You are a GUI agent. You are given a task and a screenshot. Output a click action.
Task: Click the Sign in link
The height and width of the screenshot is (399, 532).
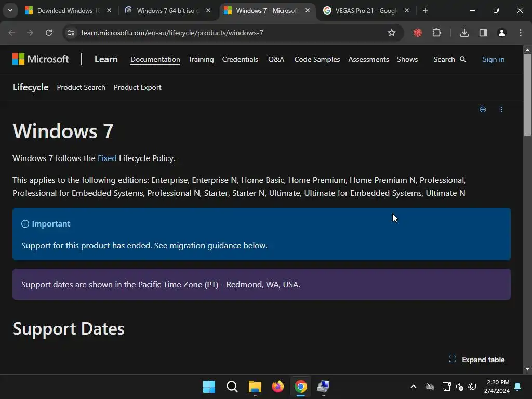point(494,59)
